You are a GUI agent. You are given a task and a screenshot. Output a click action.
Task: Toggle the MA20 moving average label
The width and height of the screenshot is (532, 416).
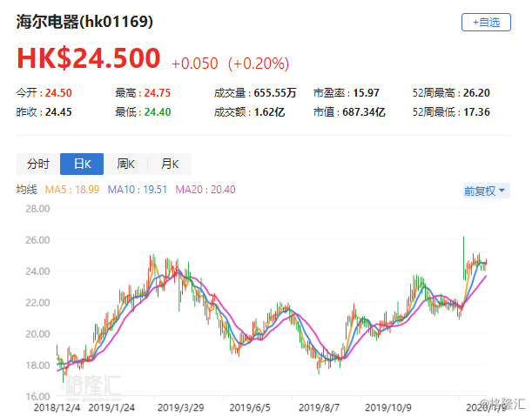click(205, 189)
